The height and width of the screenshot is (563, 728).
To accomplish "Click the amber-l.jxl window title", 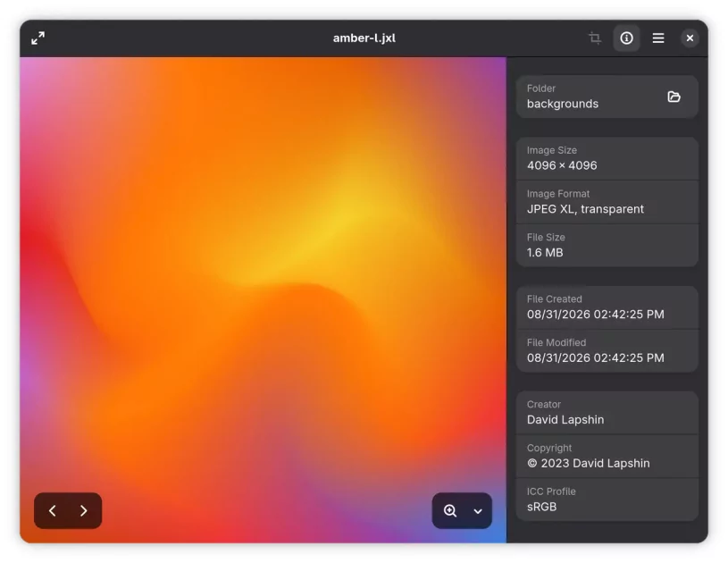I will tap(364, 38).
